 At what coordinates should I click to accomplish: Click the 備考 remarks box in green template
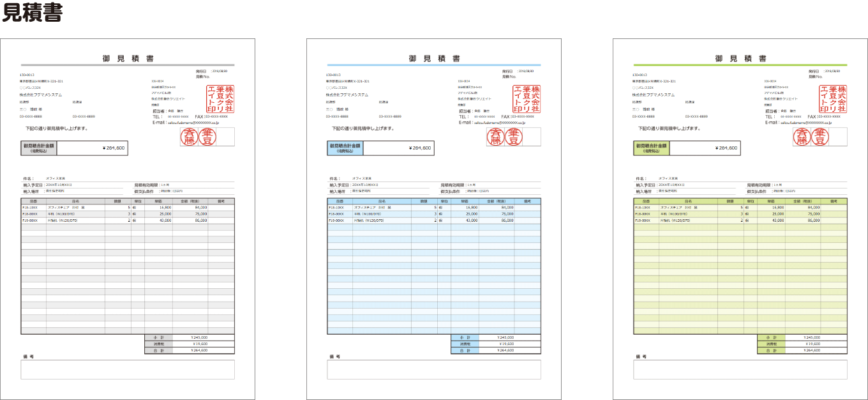click(740, 369)
